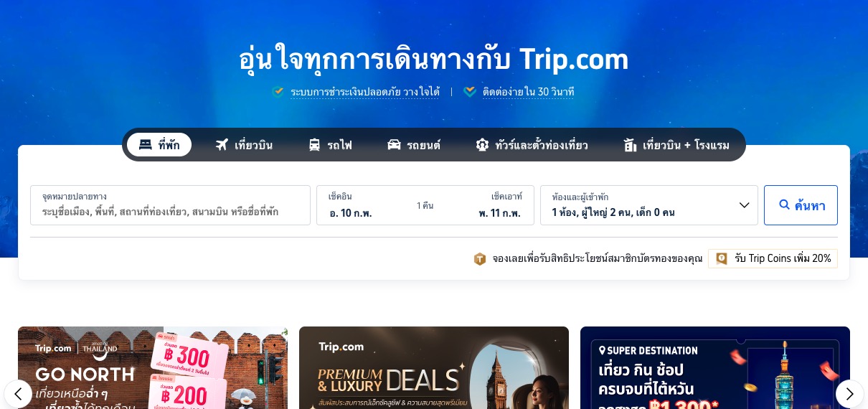Switch to the ทัวร์และตั๋วท่องเที่ยว tab
The width and height of the screenshot is (868, 409).
tap(532, 145)
